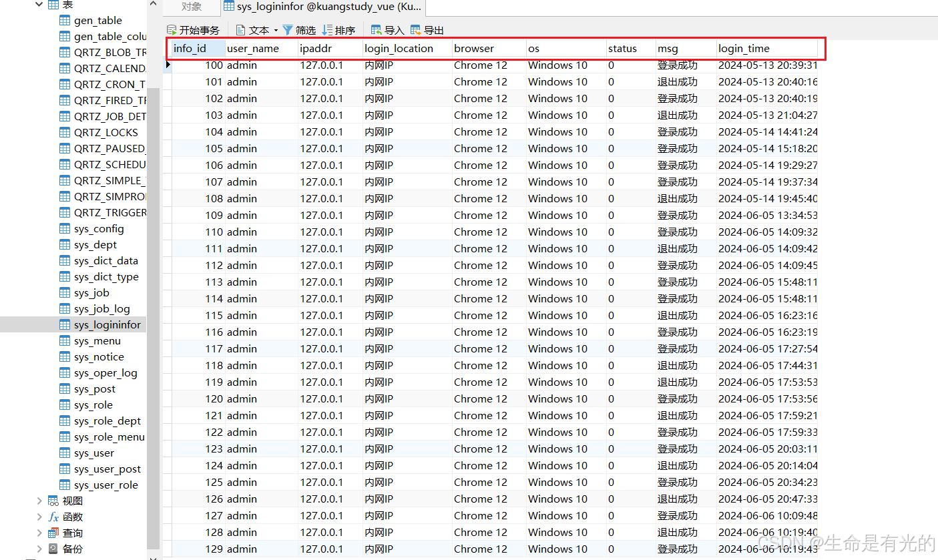Click login_time cell 2024-05-13 20:39:31
This screenshot has width=938, height=560.
coord(767,65)
